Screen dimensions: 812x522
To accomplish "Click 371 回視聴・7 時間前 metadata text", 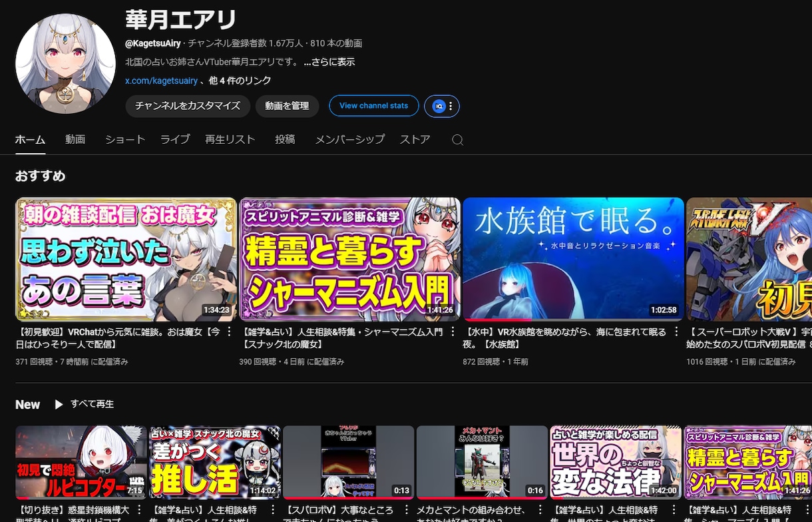I will tap(72, 362).
